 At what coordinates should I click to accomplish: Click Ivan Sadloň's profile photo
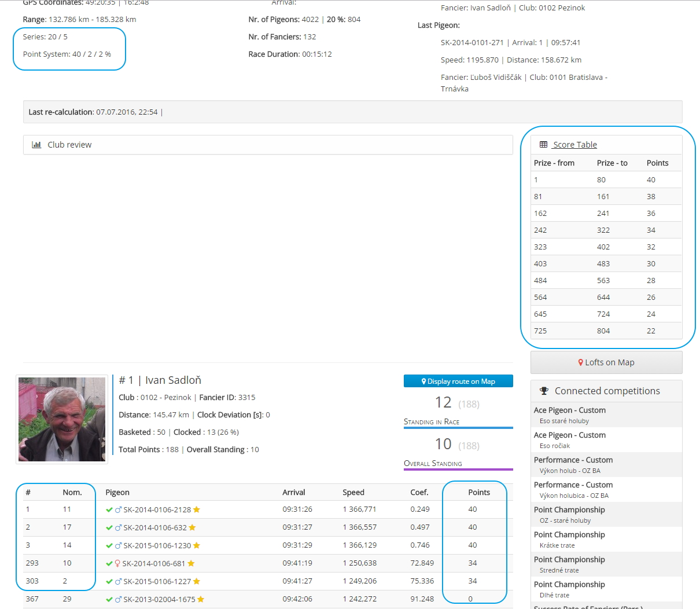(62, 419)
